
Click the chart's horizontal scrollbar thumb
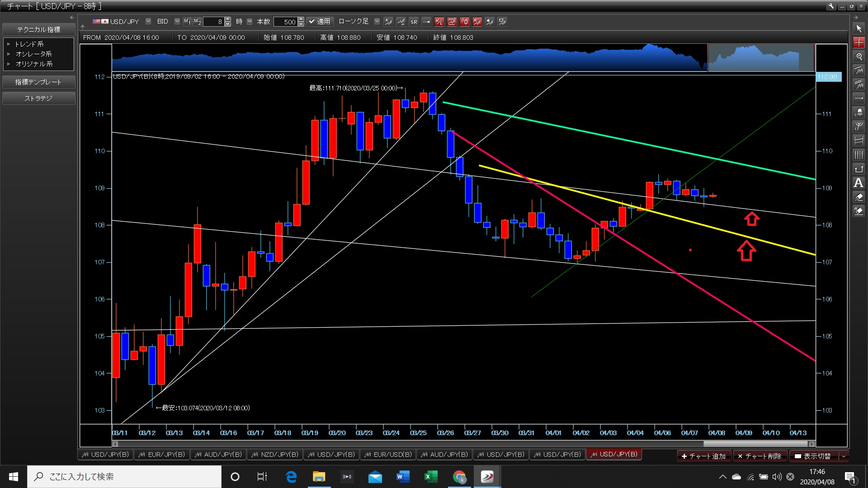click(x=756, y=444)
